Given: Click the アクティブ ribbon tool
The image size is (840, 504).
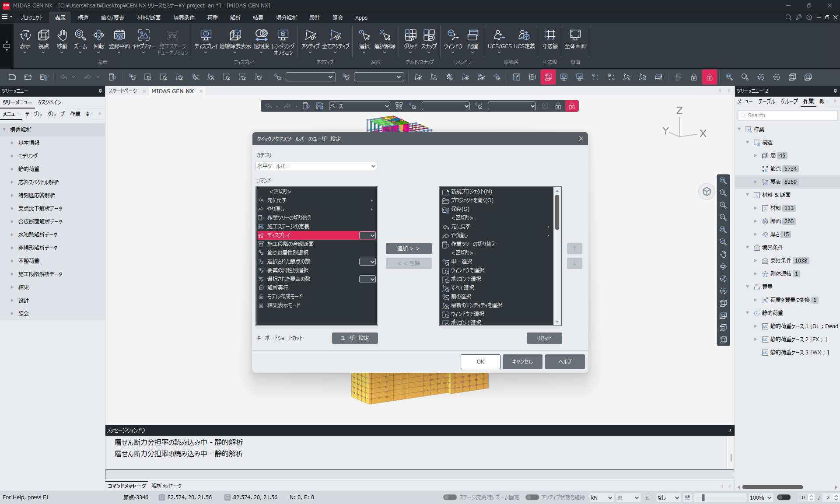Looking at the screenshot, I should tap(311, 40).
